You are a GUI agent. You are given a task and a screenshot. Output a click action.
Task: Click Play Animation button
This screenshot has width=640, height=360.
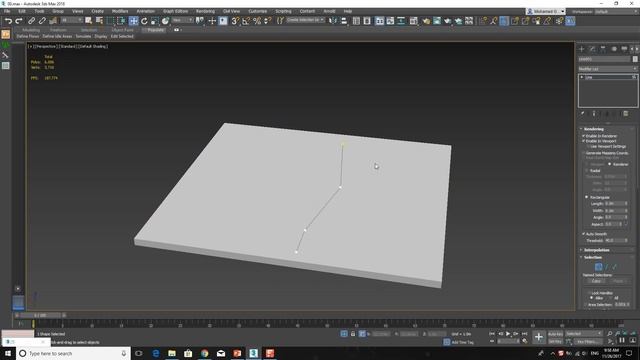508,334
